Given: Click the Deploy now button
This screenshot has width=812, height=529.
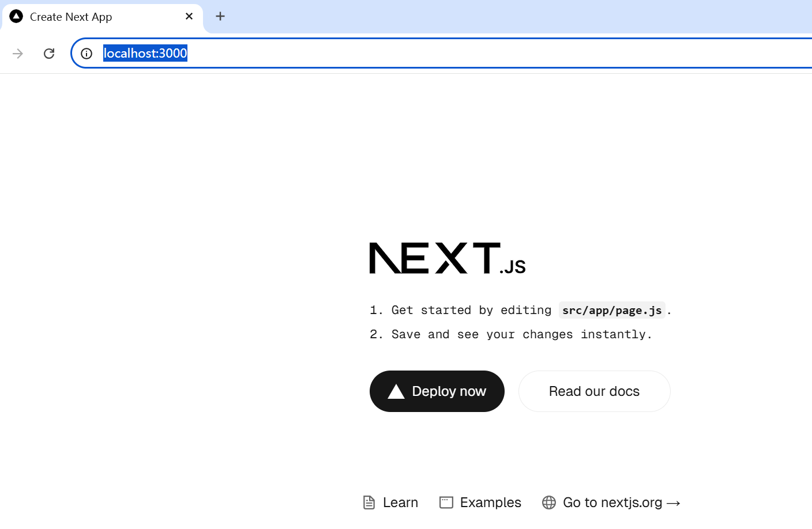Looking at the screenshot, I should 437,391.
